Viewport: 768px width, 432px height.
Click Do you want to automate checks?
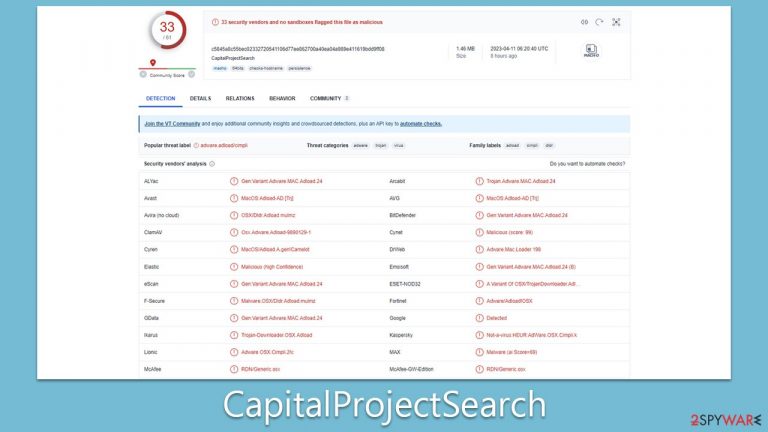(x=587, y=164)
